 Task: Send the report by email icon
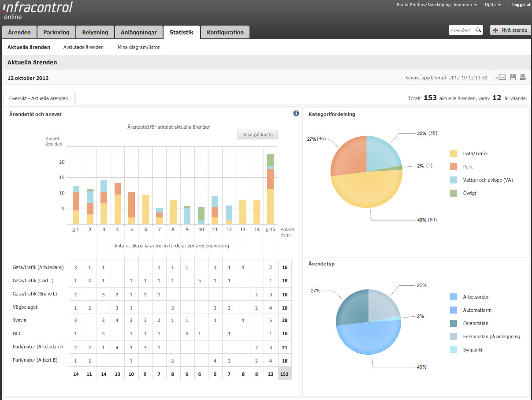pos(501,78)
